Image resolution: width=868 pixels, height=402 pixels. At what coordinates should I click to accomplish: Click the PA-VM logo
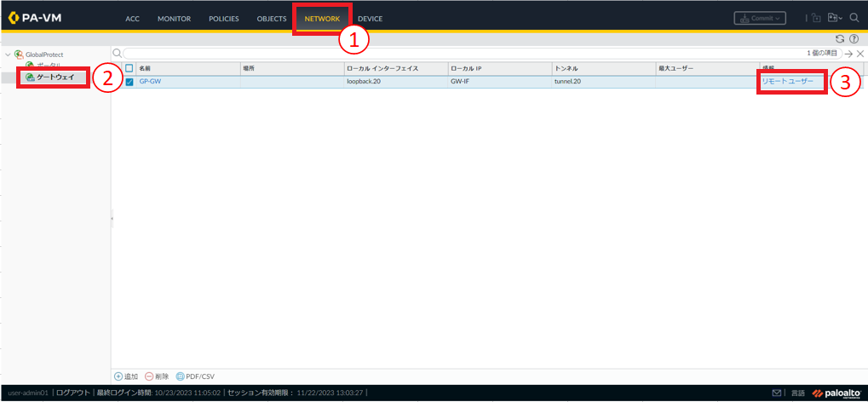pos(36,18)
